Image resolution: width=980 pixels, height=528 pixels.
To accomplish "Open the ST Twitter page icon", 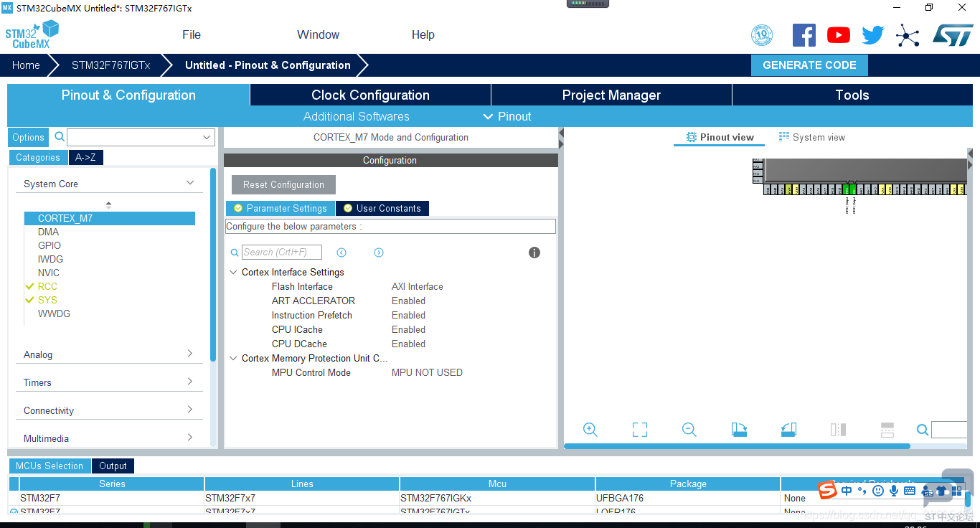I will 873,35.
